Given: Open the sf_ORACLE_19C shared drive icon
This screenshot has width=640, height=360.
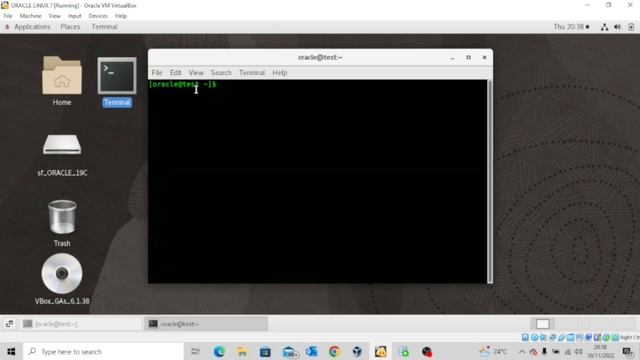Looking at the screenshot, I should pos(62,154).
